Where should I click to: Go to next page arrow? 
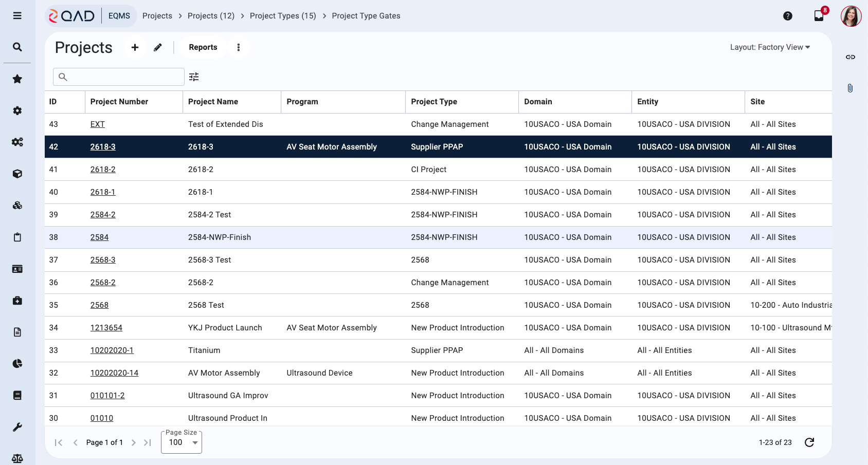point(133,442)
